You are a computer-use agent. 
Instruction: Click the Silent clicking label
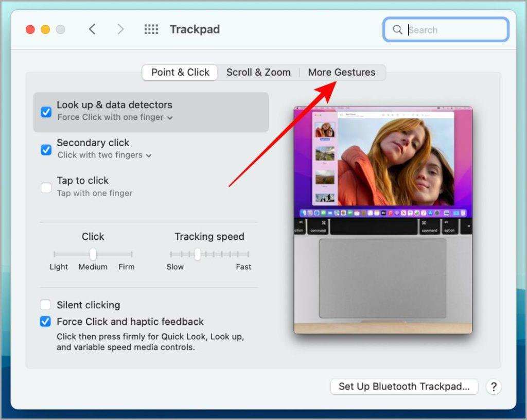pyautogui.click(x=89, y=305)
